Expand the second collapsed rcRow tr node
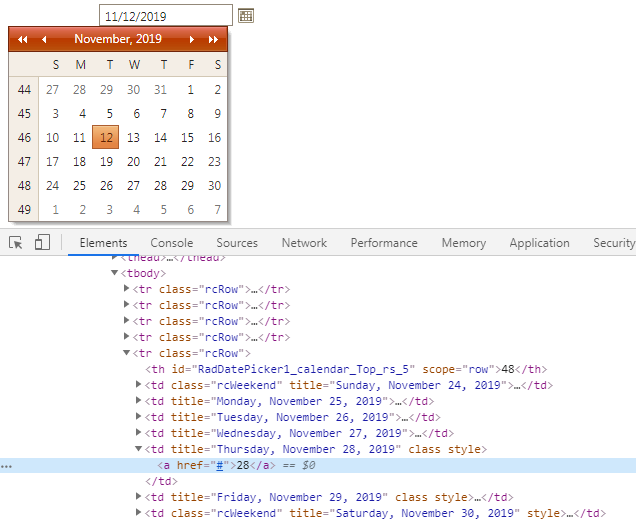Viewport: 636px width, 523px height. [126, 304]
